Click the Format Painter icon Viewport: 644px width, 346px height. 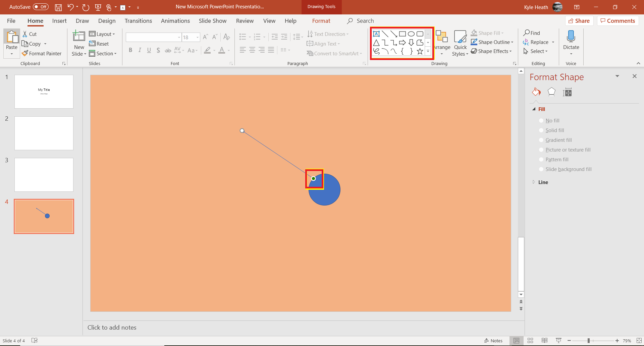[24, 53]
